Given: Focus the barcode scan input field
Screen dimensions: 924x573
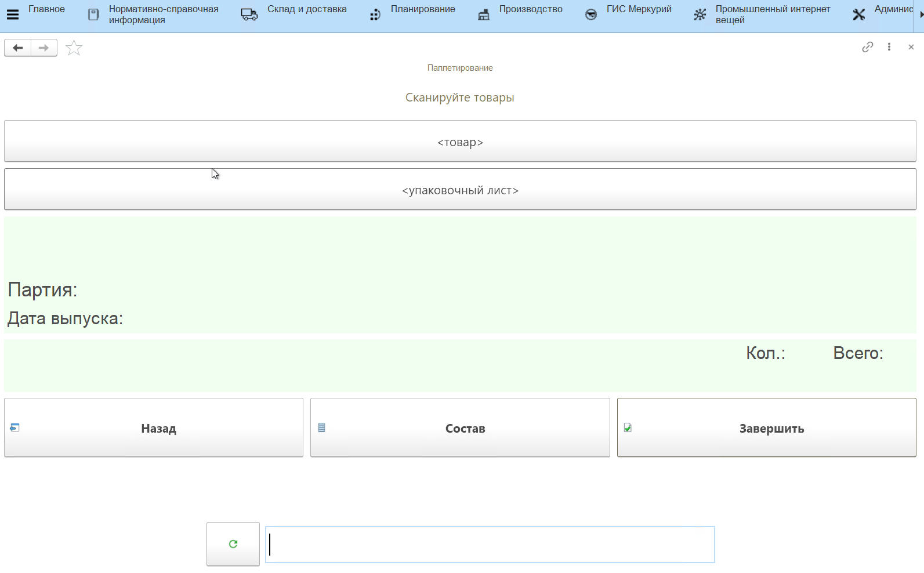Looking at the screenshot, I should pos(490,545).
